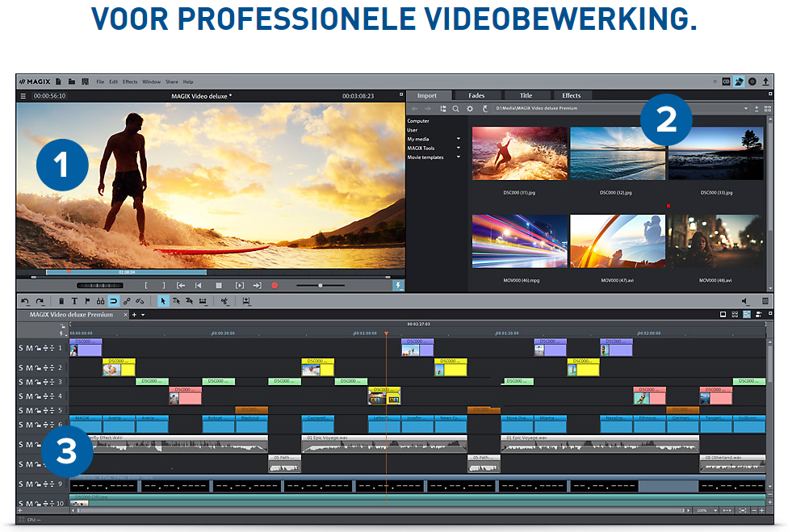Image resolution: width=788 pixels, height=532 pixels.
Task: Select the User location
Action: [412, 130]
